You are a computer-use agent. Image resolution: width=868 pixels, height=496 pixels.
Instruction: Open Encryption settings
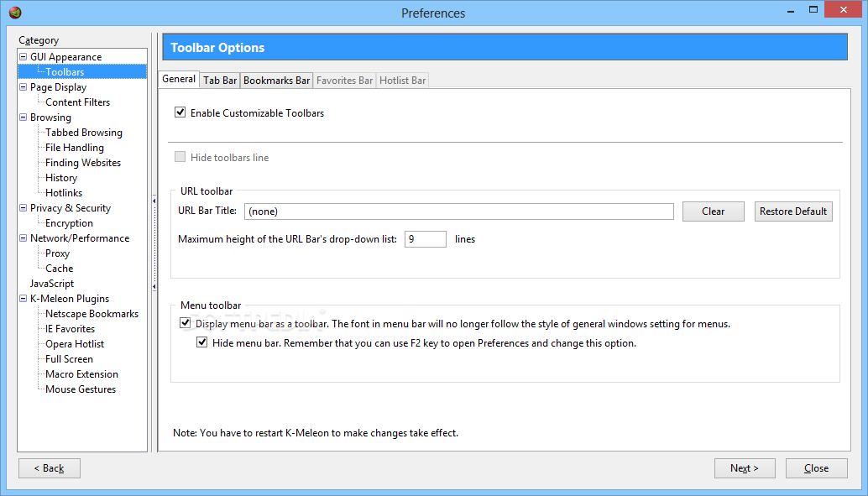click(x=69, y=223)
